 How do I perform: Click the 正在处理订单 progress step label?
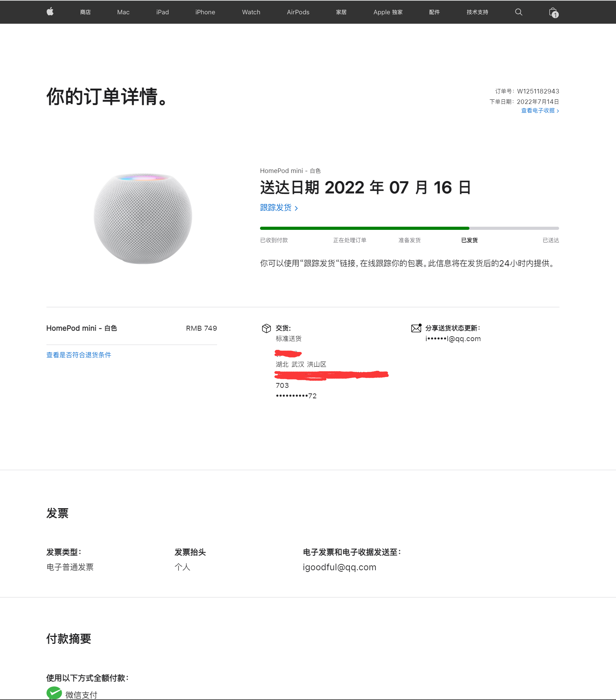pyautogui.click(x=350, y=240)
